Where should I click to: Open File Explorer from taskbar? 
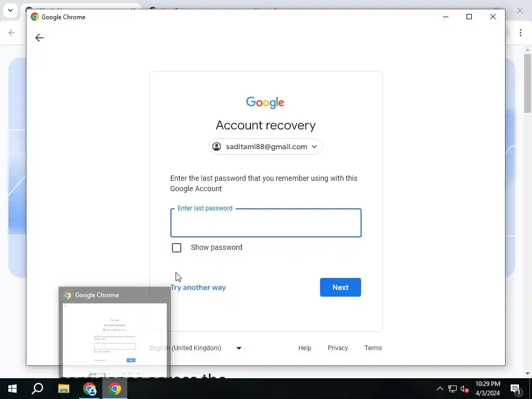[63, 389]
